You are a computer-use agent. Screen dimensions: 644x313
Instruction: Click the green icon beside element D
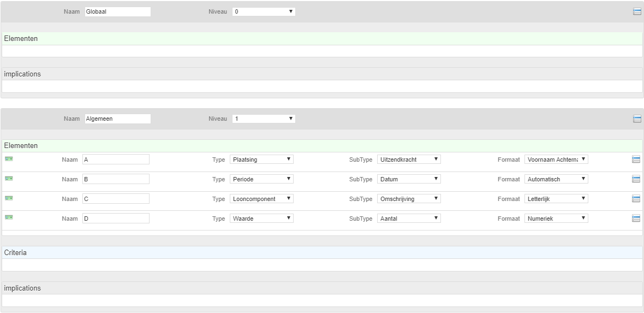click(x=9, y=217)
